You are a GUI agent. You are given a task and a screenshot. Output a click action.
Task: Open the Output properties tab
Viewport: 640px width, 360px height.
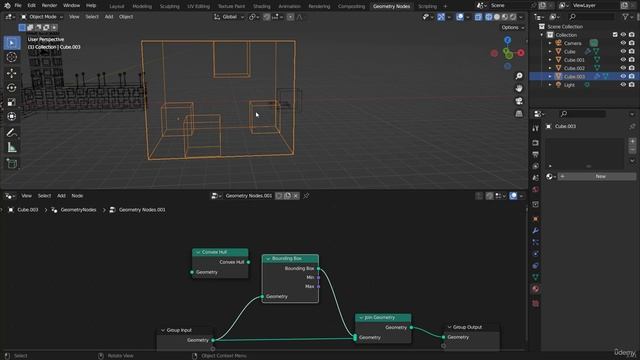pyautogui.click(x=536, y=154)
